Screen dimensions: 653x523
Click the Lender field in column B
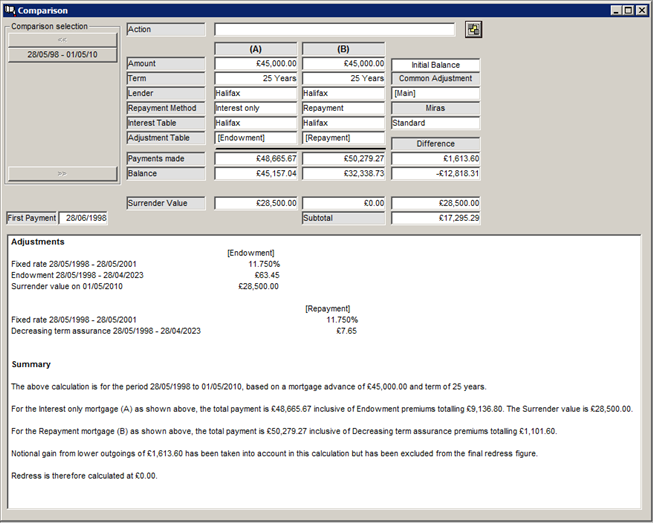pos(343,93)
